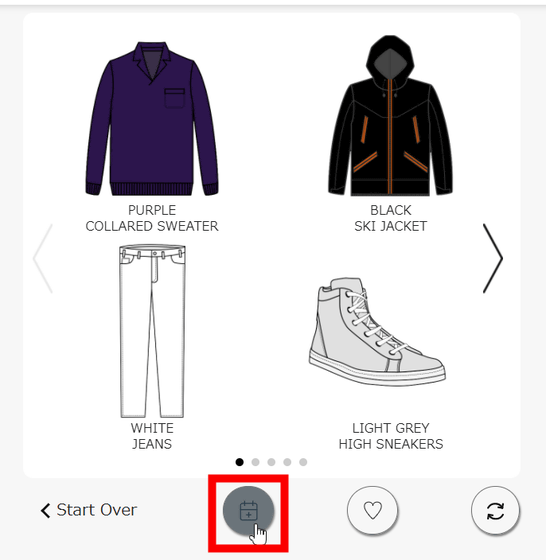Open the black ski jacket image

(390, 116)
